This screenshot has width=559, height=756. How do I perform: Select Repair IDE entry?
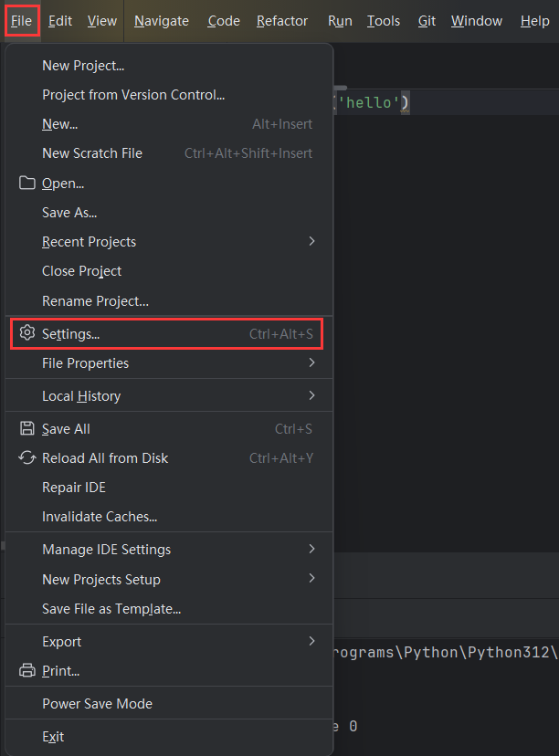point(74,488)
